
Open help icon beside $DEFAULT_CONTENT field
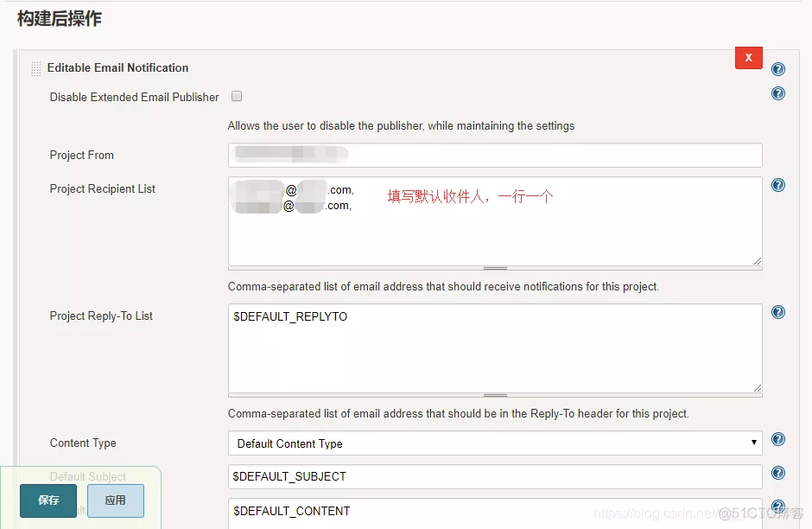[777, 507]
